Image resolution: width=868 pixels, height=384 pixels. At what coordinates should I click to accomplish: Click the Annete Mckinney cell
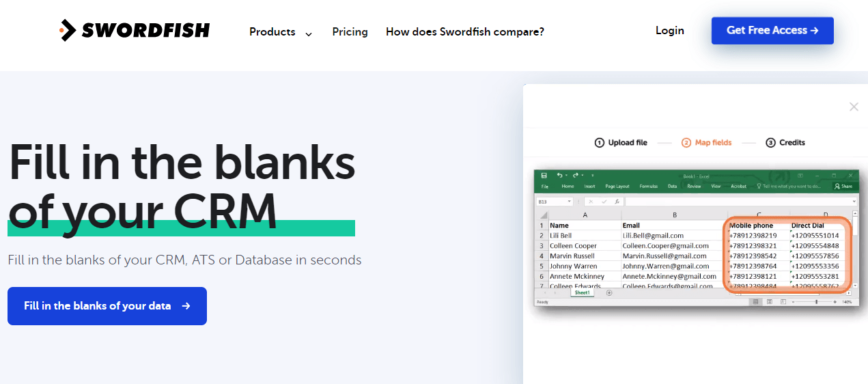[x=584, y=277]
